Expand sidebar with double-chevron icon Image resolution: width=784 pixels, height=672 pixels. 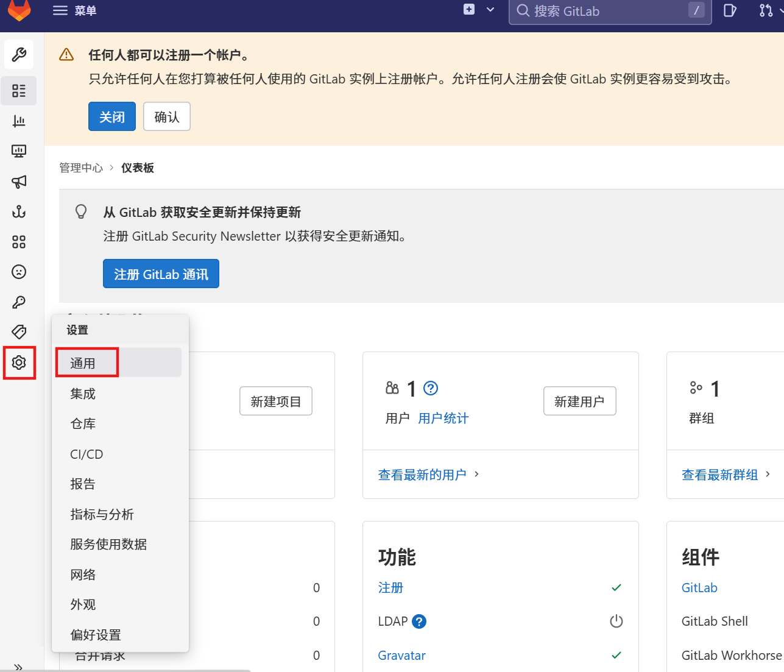pos(19,667)
